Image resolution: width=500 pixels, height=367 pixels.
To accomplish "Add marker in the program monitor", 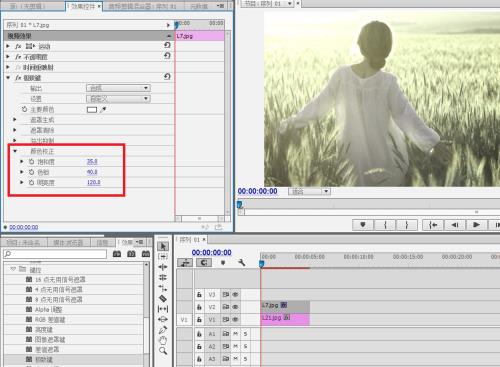I will [363, 225].
